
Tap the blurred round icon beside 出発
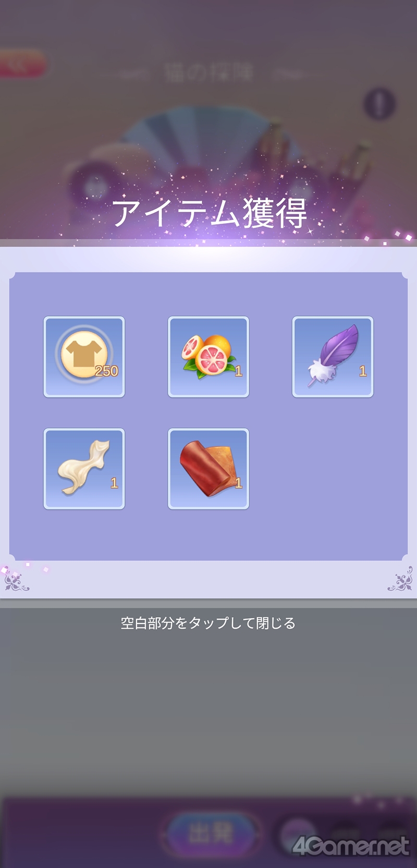pos(298,833)
